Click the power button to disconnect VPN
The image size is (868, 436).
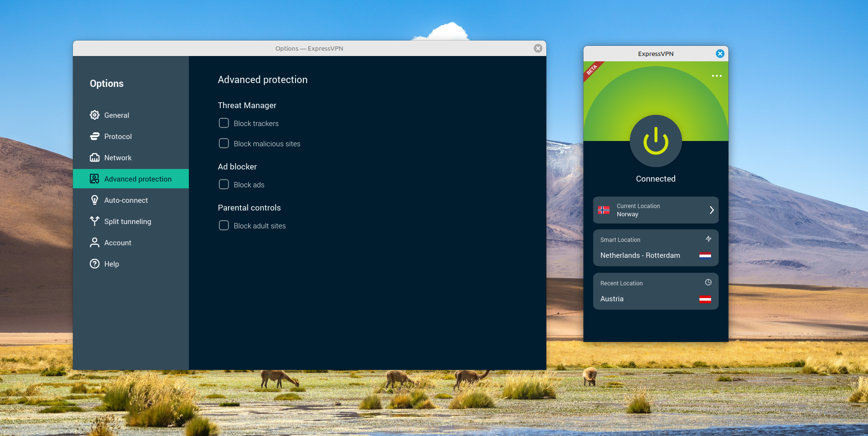coord(656,141)
